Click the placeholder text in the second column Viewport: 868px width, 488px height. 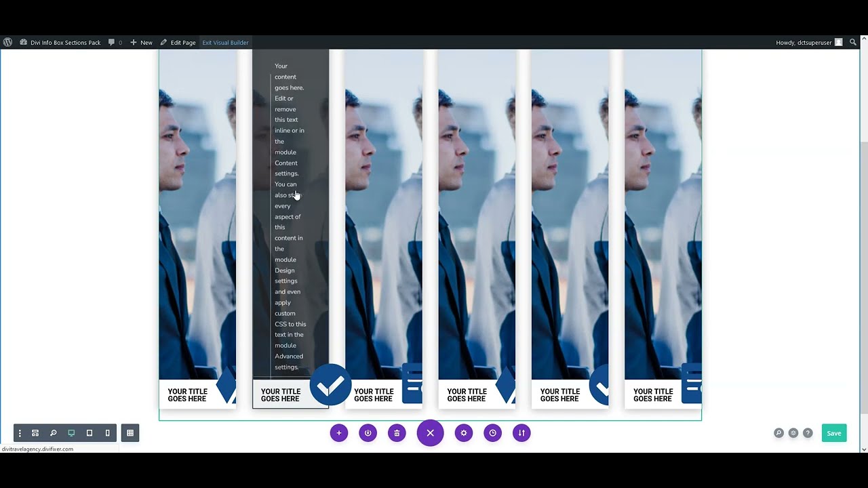click(290, 216)
